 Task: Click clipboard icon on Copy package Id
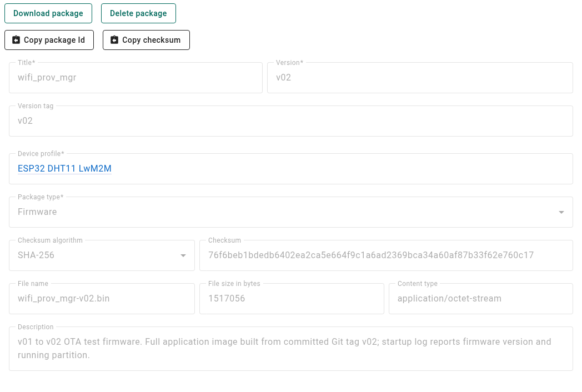(16, 40)
